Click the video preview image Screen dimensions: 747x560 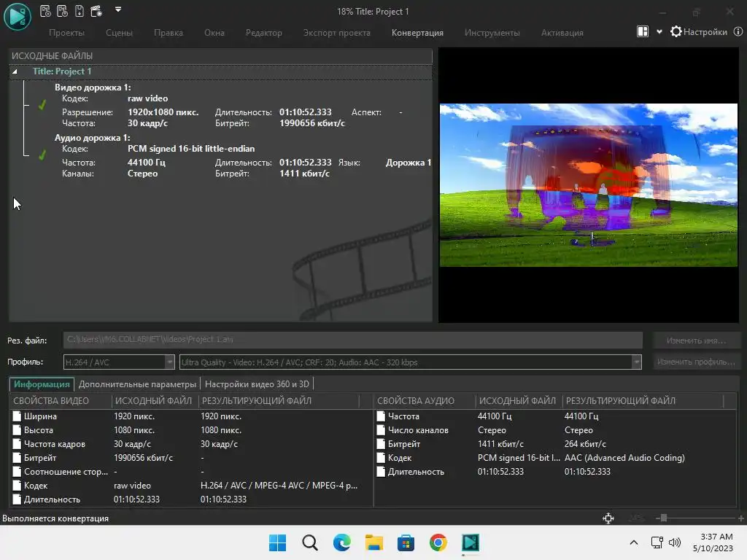point(589,184)
